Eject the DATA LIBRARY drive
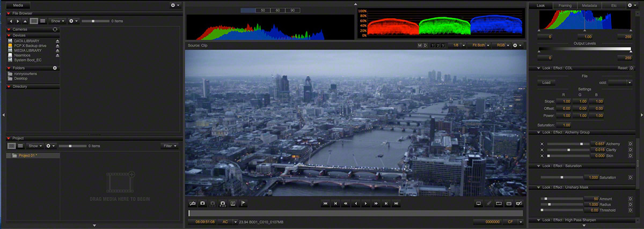Screen dimensions: 644x229 (x=57, y=41)
